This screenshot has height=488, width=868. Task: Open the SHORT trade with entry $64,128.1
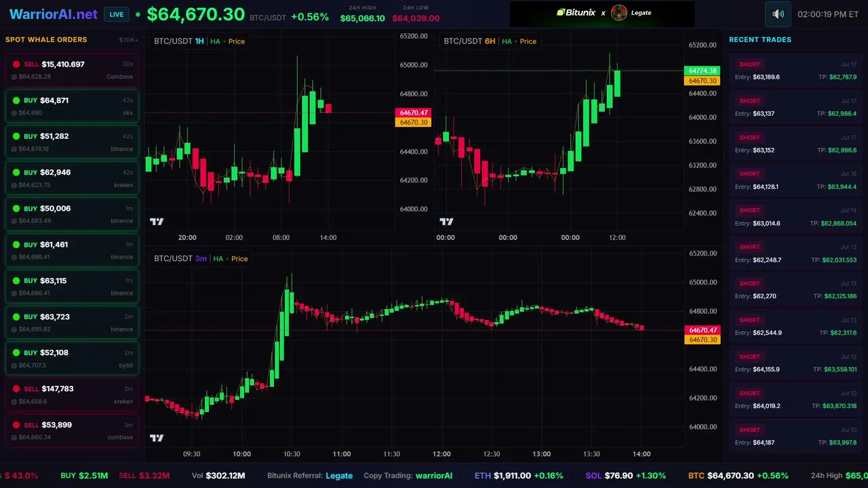(x=795, y=180)
